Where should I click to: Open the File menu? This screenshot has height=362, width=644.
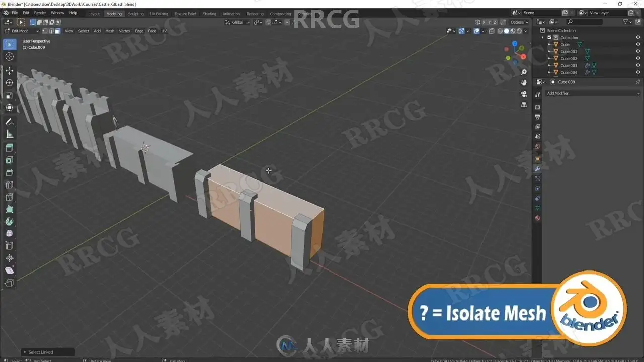[x=15, y=13]
